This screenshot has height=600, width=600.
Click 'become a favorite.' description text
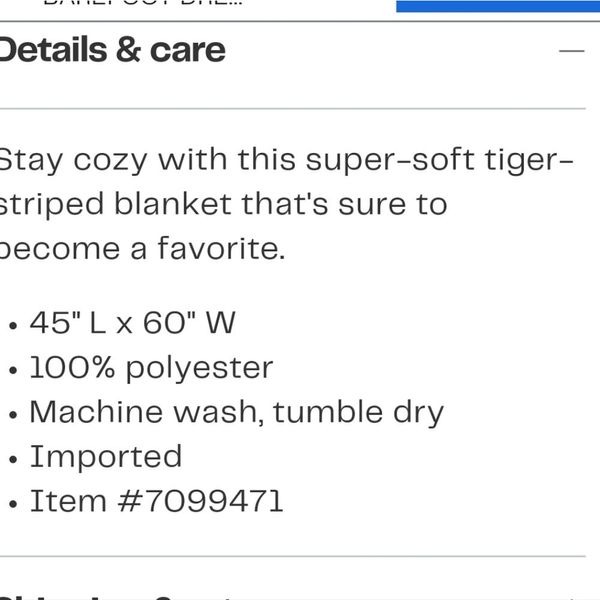click(x=142, y=249)
